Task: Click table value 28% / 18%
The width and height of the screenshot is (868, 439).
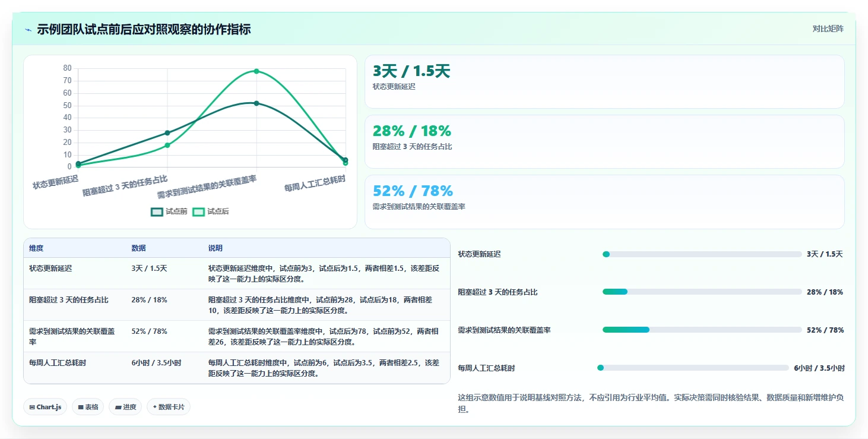Action: click(x=149, y=299)
